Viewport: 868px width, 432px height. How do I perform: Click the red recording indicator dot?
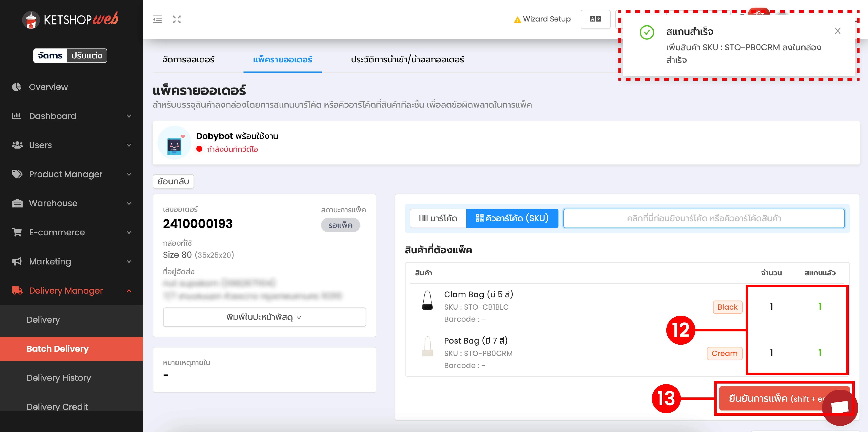pyautogui.click(x=199, y=149)
